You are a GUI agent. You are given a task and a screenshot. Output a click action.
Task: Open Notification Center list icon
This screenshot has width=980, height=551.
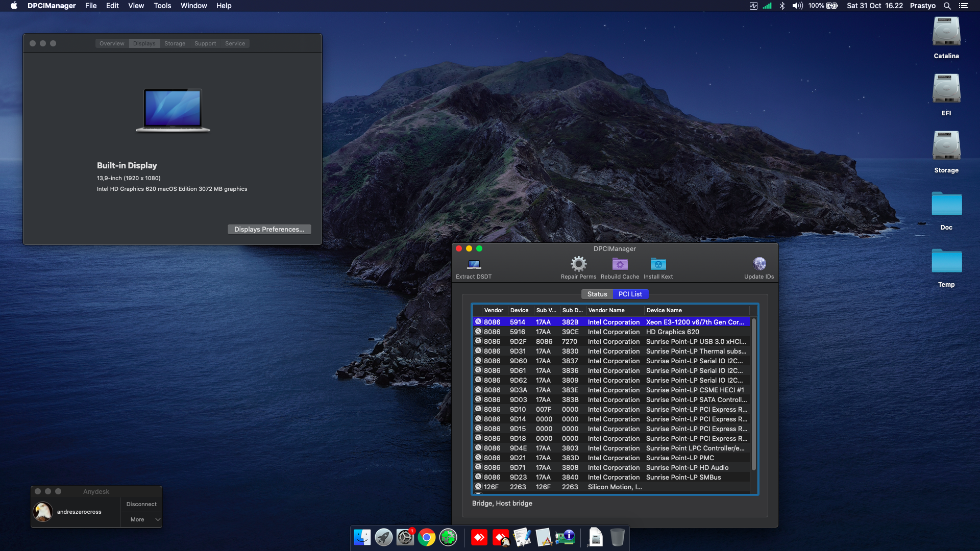click(x=964, y=6)
